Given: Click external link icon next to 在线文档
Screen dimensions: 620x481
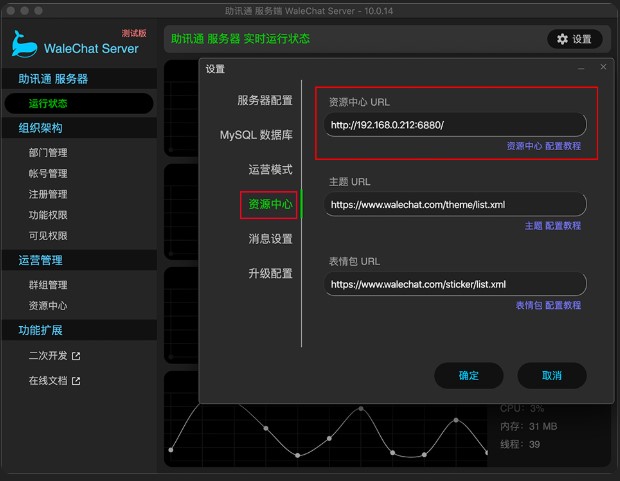Looking at the screenshot, I should (76, 381).
